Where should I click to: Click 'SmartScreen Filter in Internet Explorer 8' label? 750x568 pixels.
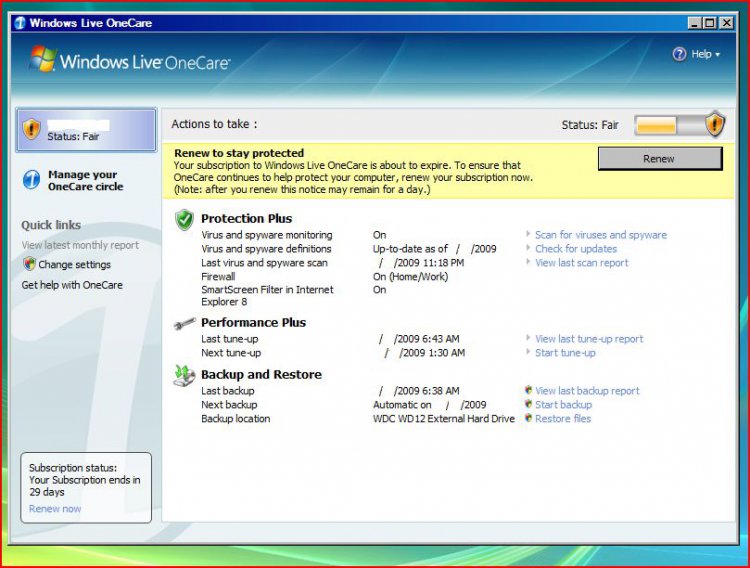click(267, 296)
